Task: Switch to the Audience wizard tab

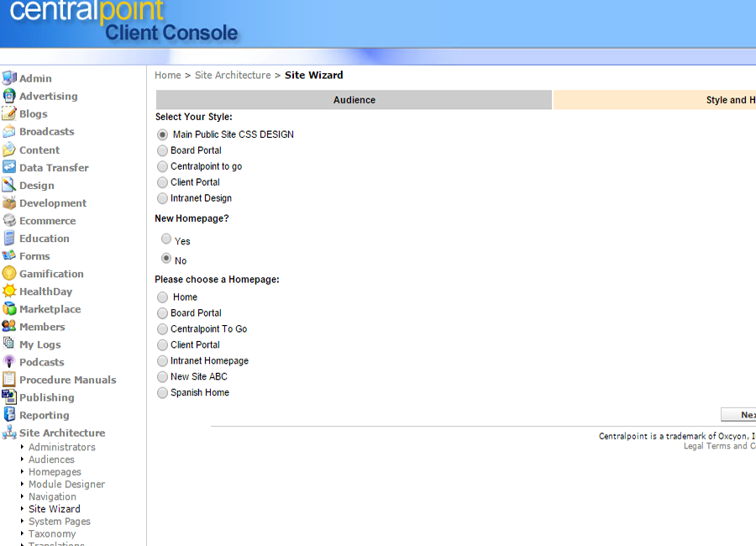Action: tap(354, 100)
